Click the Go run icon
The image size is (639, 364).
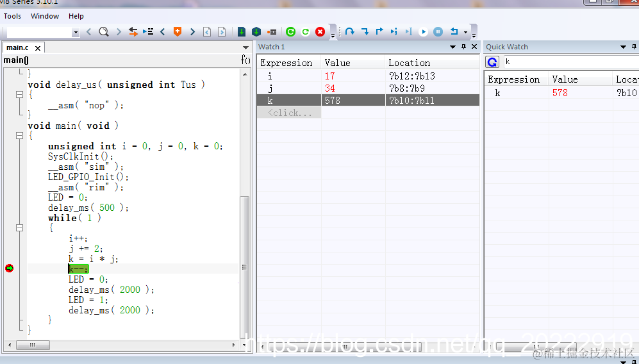(424, 31)
